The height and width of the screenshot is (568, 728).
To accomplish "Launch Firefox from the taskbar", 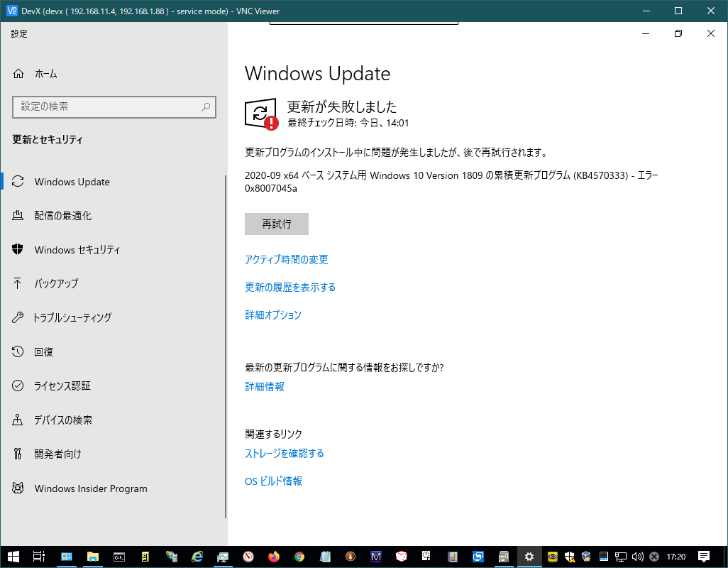I will click(x=274, y=557).
